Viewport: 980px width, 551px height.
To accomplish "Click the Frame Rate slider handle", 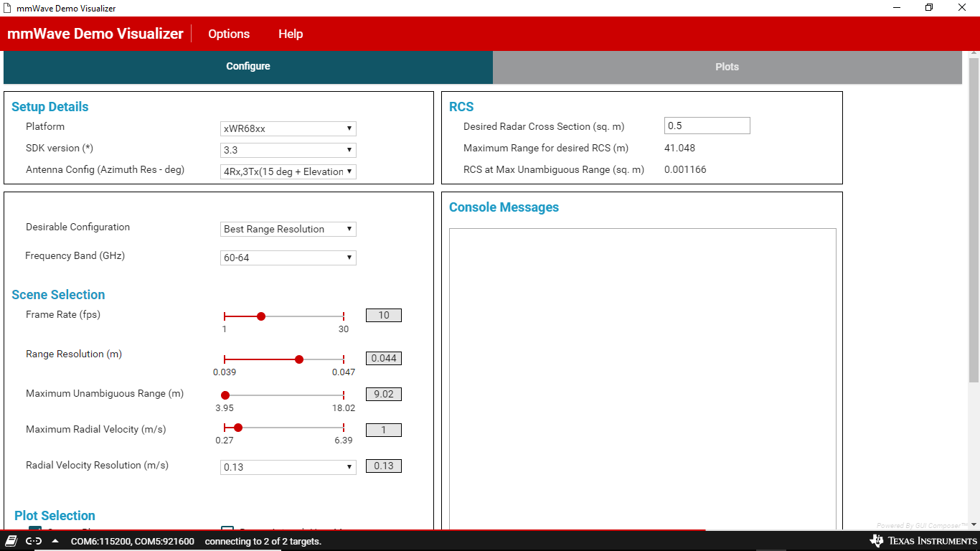I will [x=261, y=316].
